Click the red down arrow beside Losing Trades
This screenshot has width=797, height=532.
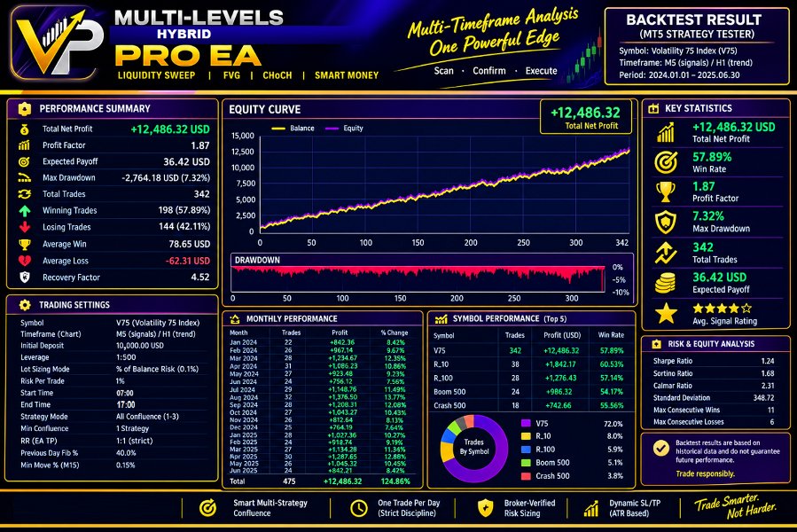[x=25, y=227]
